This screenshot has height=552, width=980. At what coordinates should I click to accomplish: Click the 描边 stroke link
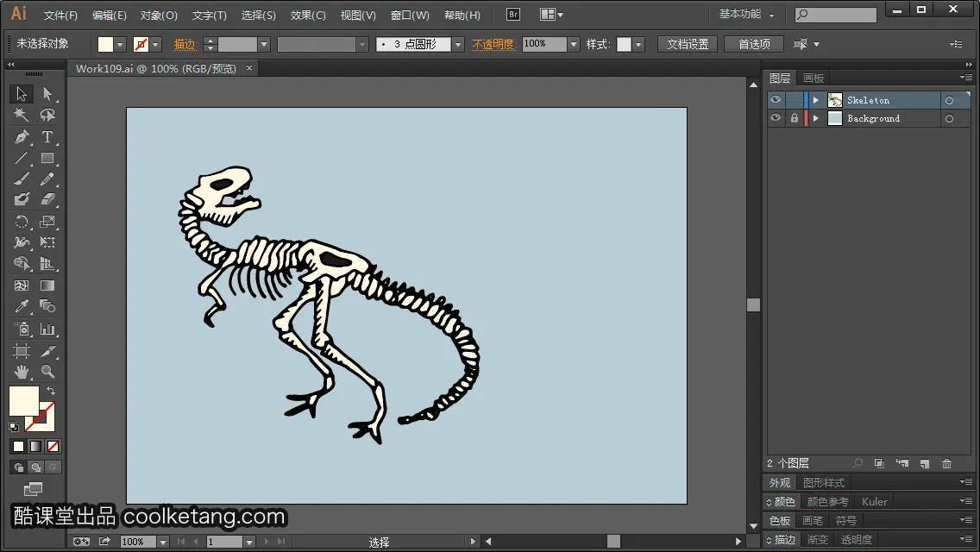(x=185, y=44)
